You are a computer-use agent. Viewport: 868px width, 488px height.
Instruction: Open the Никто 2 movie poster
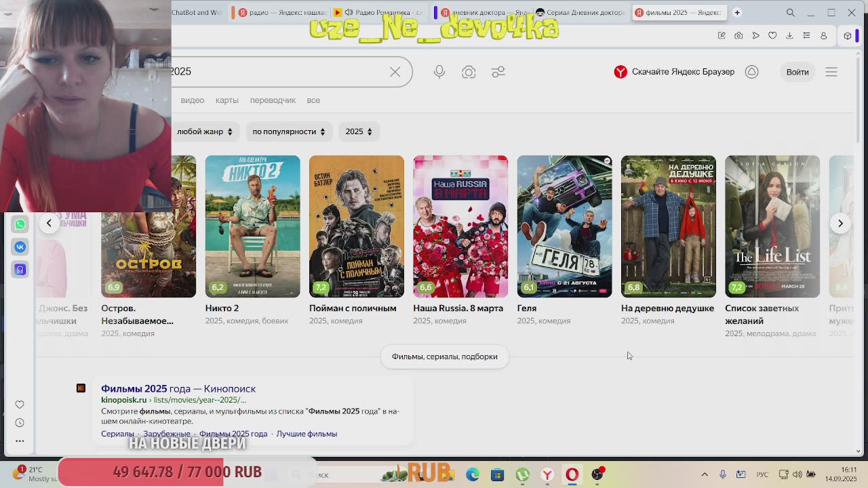pos(252,226)
